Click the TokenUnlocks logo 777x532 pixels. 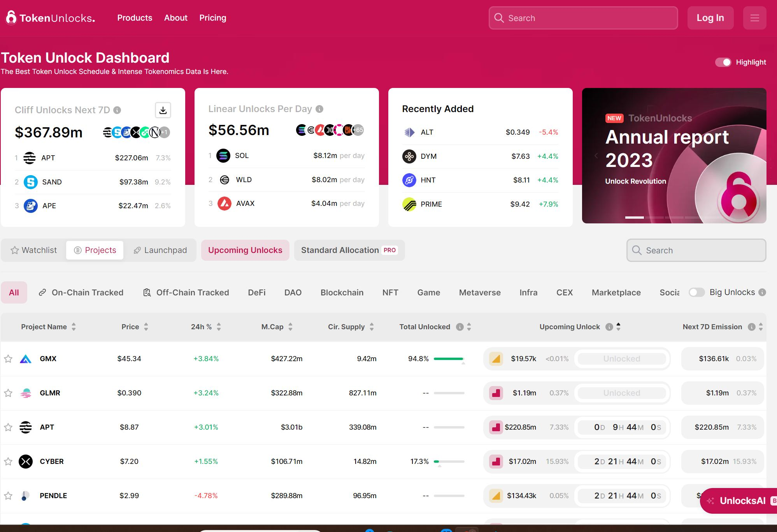(50, 18)
